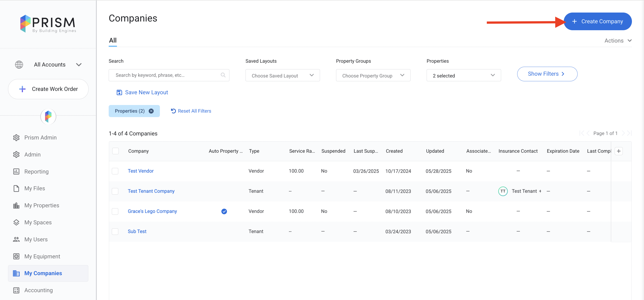Viewport: 644px width, 300px height.
Task: Click the Suspended column header
Action: (333, 151)
